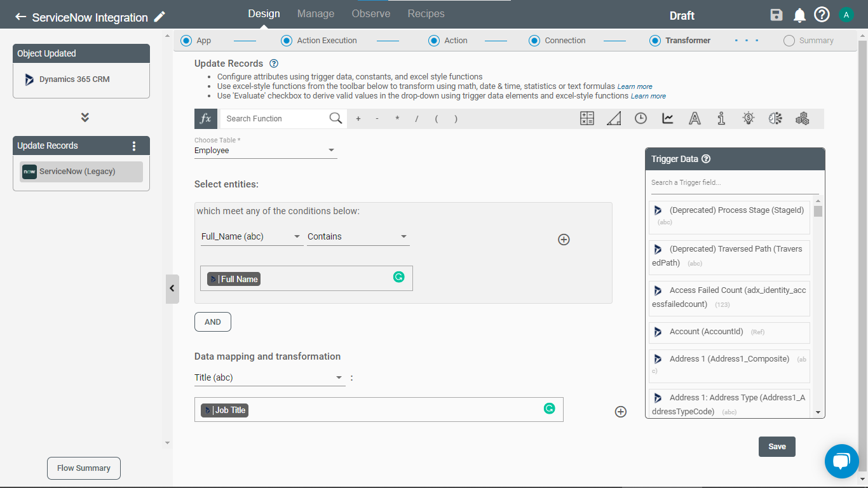This screenshot has width=868, height=488.
Task: Click the Search Function input
Action: coord(274,119)
